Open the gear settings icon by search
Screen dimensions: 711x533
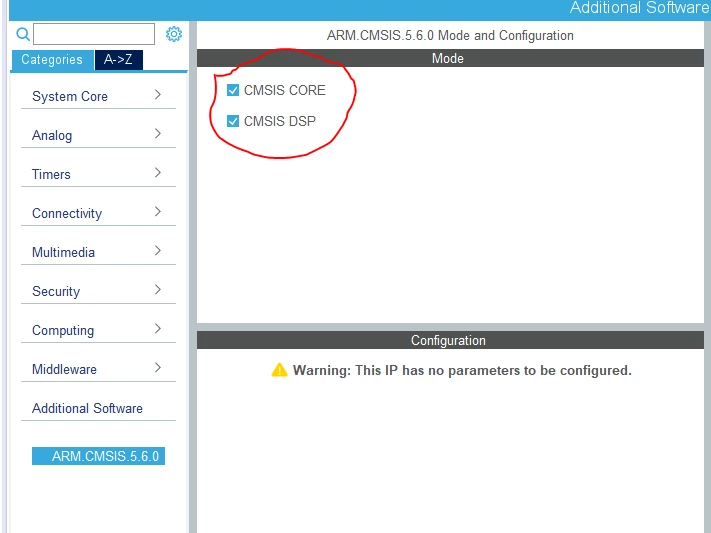[174, 34]
